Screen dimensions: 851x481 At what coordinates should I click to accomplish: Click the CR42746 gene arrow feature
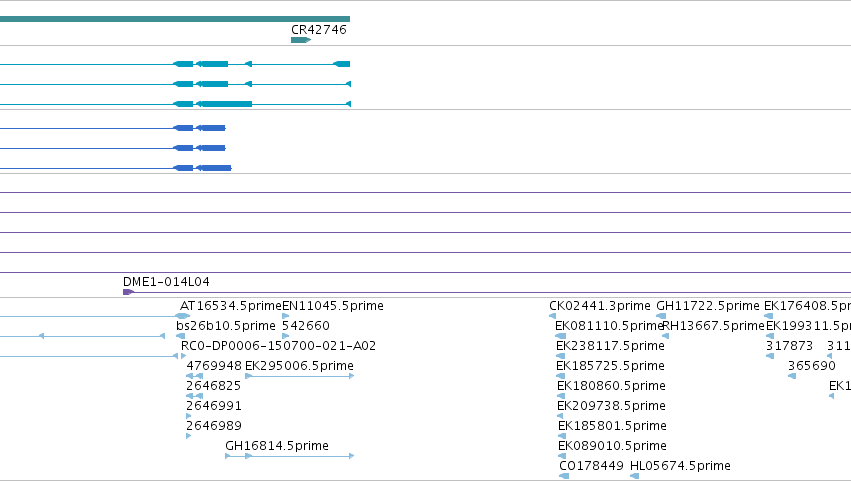coord(301,40)
